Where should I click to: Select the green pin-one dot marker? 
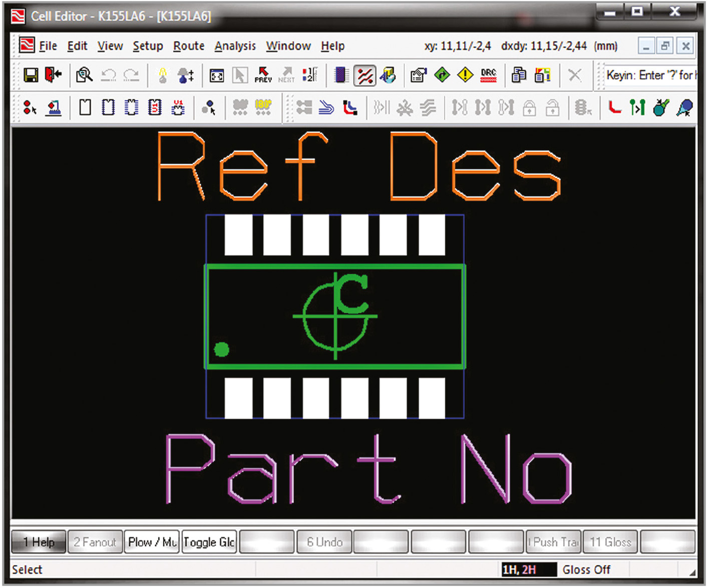tap(221, 349)
